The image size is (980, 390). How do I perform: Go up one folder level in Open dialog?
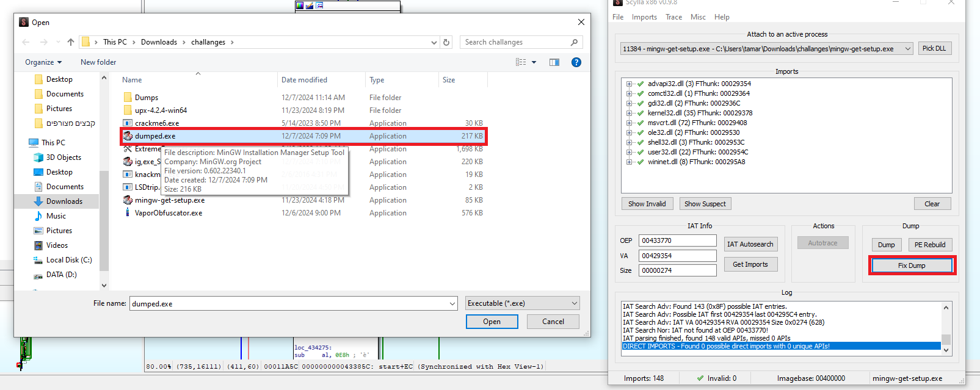71,42
